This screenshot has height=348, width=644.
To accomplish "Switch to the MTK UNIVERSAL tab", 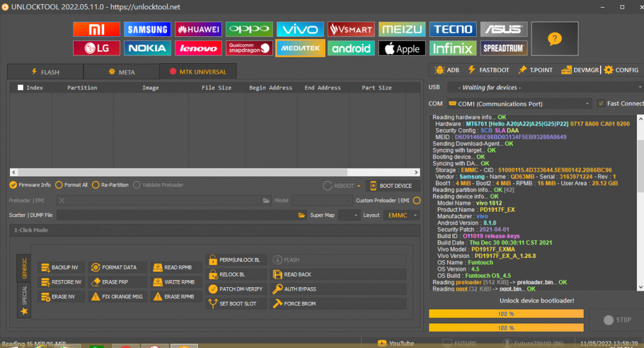I will 198,71.
